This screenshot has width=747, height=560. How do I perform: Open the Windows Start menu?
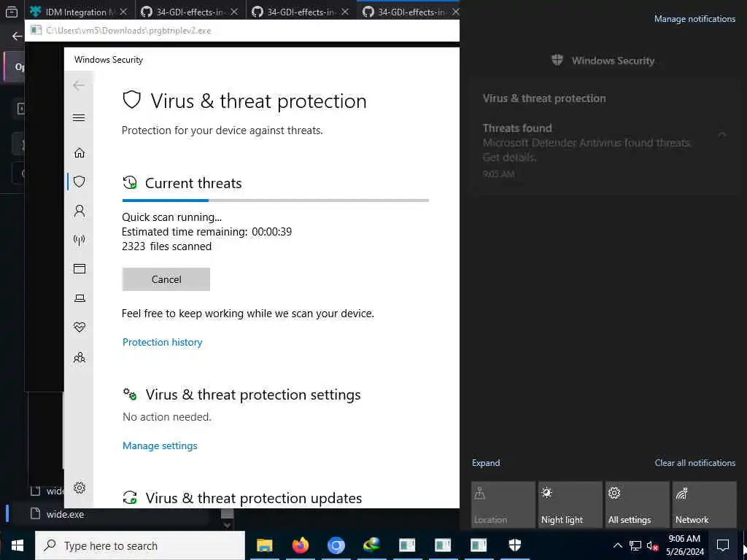pos(18,545)
